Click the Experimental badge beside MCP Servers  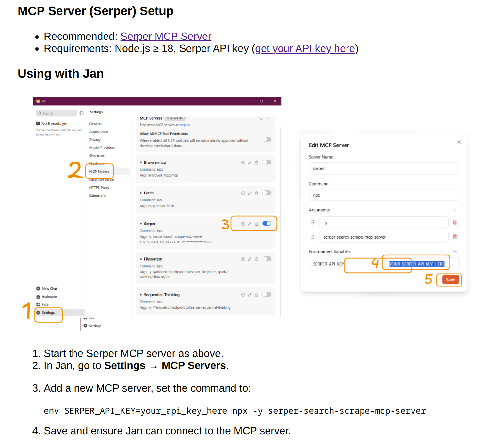[x=175, y=118]
